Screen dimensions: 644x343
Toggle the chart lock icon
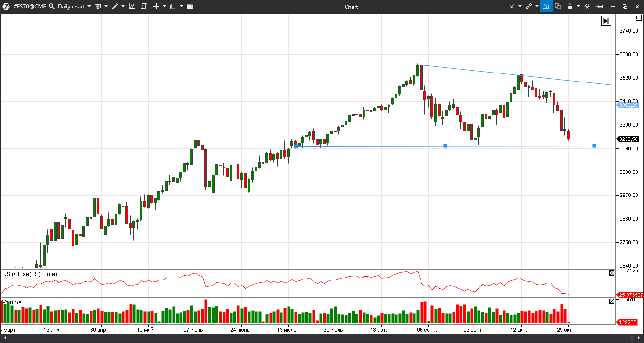[570, 6]
